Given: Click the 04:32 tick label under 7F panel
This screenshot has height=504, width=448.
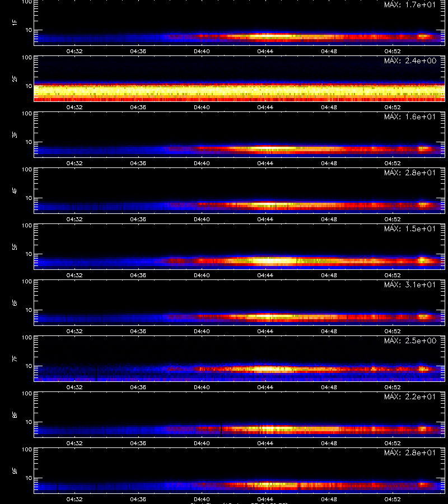Looking at the screenshot, I should [74, 388].
